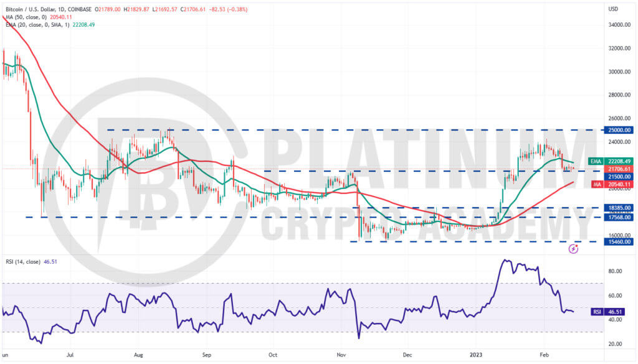This screenshot has height=364, width=638.
Task: Click the Oct date label on time axis
Action: pos(273,355)
